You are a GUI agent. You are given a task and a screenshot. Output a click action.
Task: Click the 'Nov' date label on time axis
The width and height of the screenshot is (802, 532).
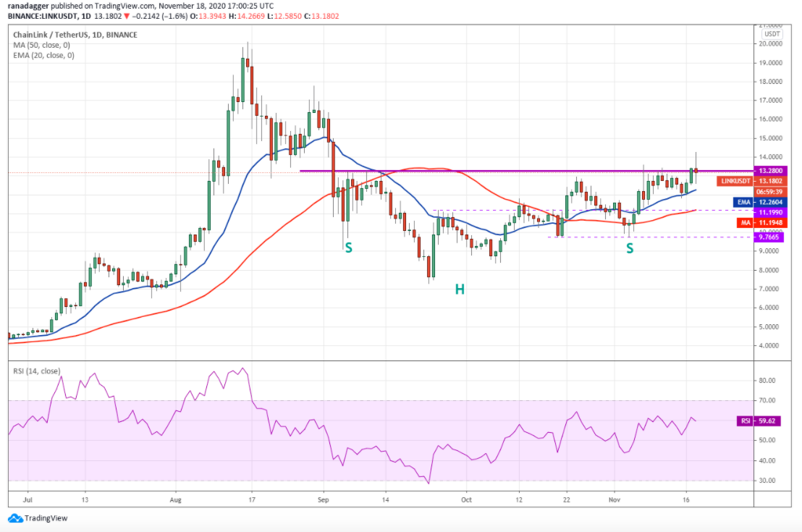(615, 499)
